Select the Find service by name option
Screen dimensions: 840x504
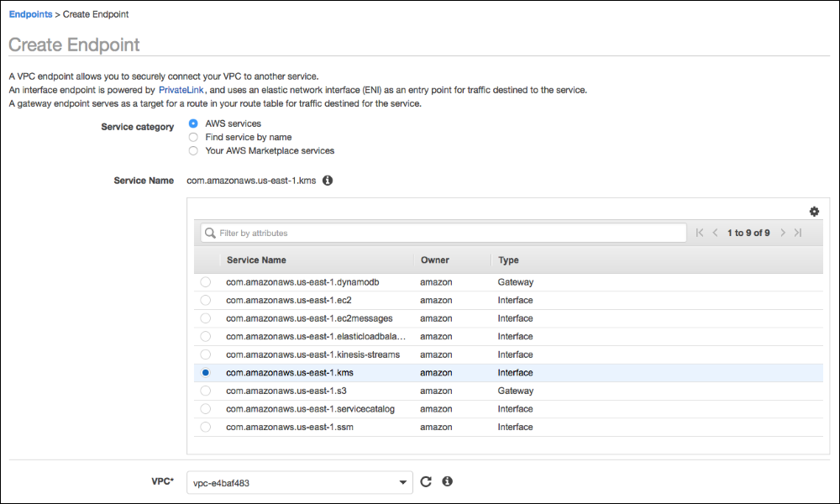point(193,137)
